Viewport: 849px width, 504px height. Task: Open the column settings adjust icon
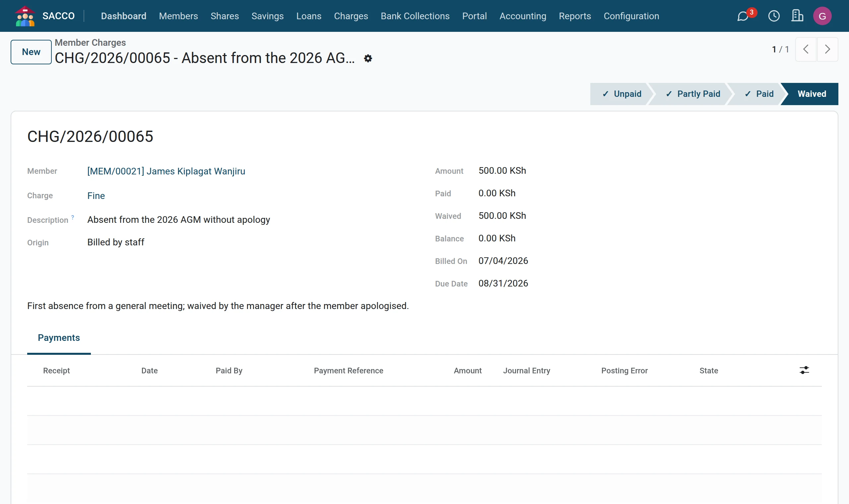(x=804, y=370)
